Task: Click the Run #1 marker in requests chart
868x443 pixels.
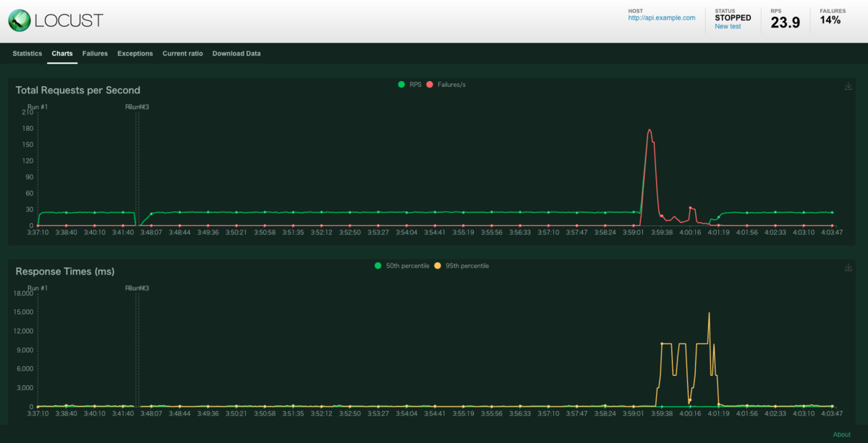Action: pyautogui.click(x=38, y=107)
